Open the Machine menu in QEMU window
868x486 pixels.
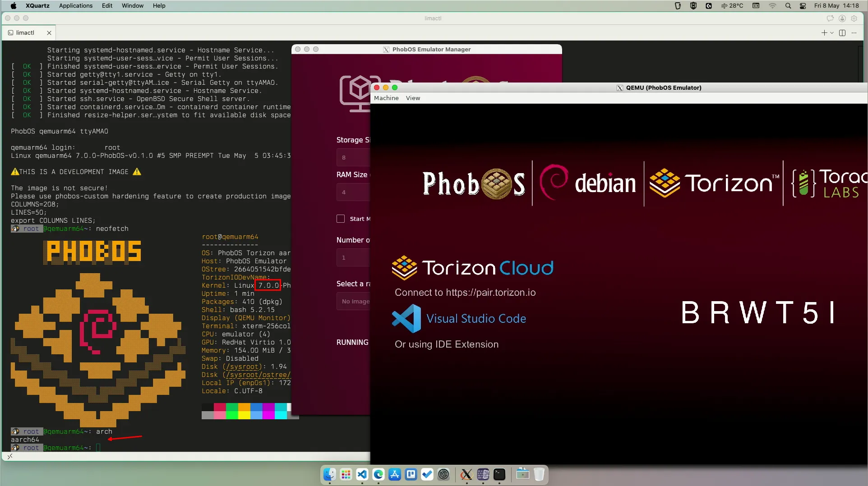(x=386, y=98)
